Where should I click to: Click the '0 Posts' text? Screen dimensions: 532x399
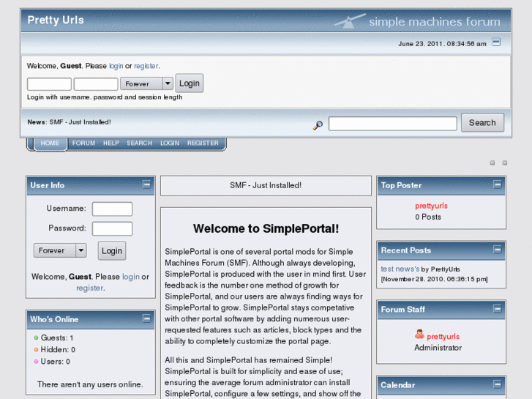click(428, 217)
